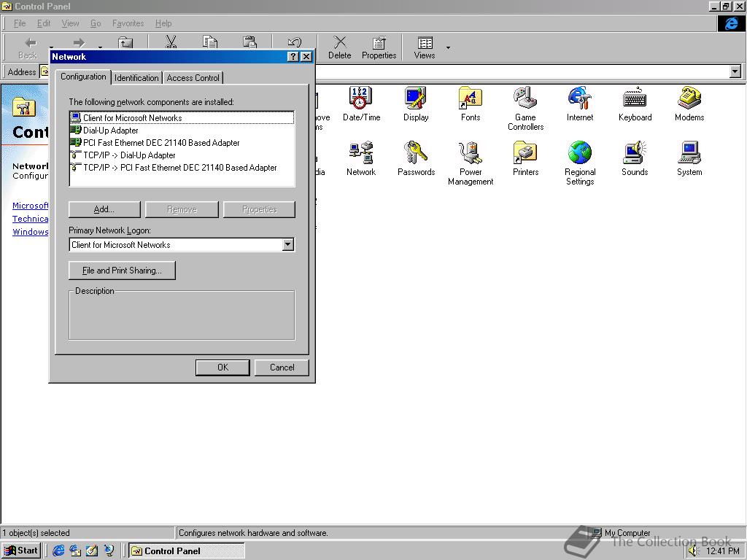This screenshot has height=560, width=747.
Task: Open the File menu
Action: pos(20,23)
